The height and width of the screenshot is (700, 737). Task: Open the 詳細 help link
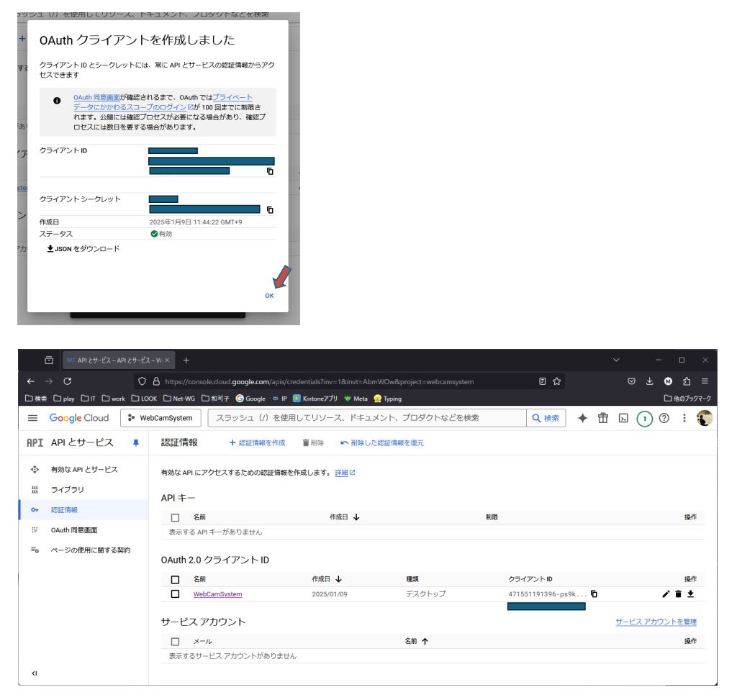point(345,473)
